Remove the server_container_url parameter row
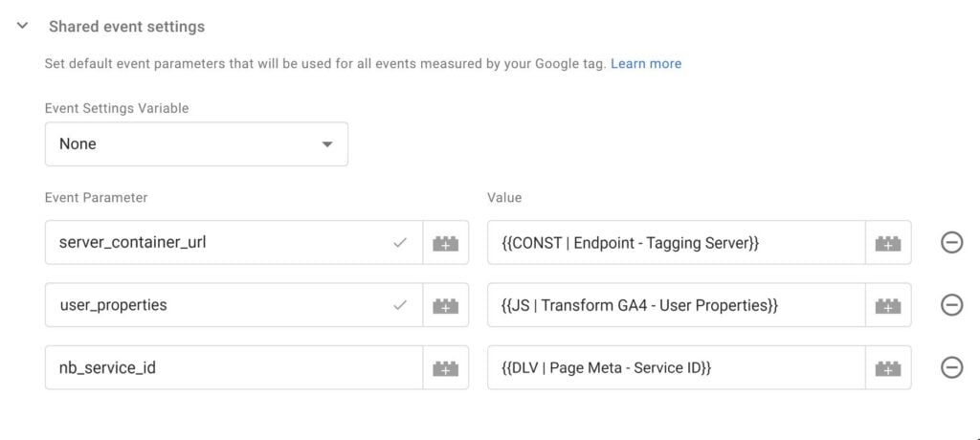 click(x=951, y=243)
